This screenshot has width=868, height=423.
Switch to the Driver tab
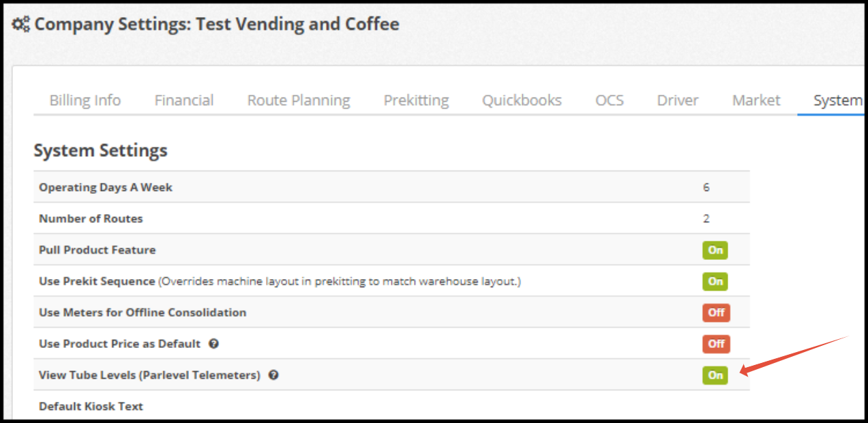click(678, 100)
